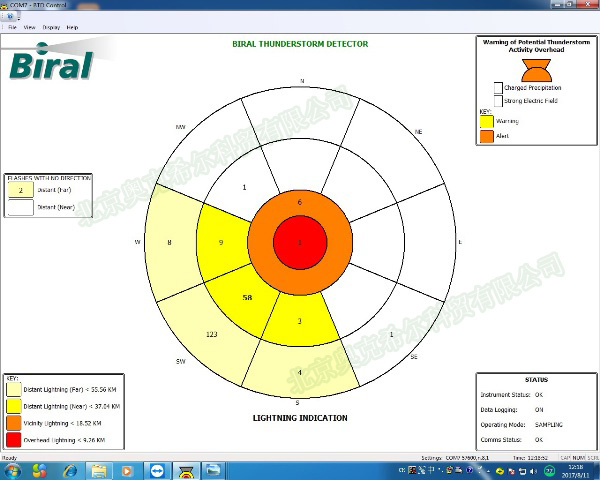The height and width of the screenshot is (480, 600).
Task: Click the green circle tray icon showing 22
Action: point(549,471)
